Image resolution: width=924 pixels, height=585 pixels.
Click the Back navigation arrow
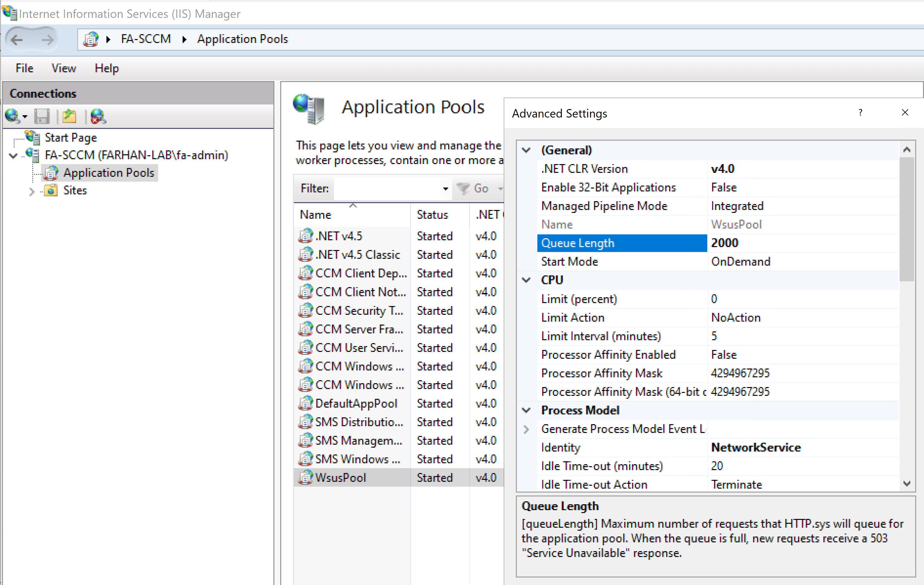tap(17, 39)
